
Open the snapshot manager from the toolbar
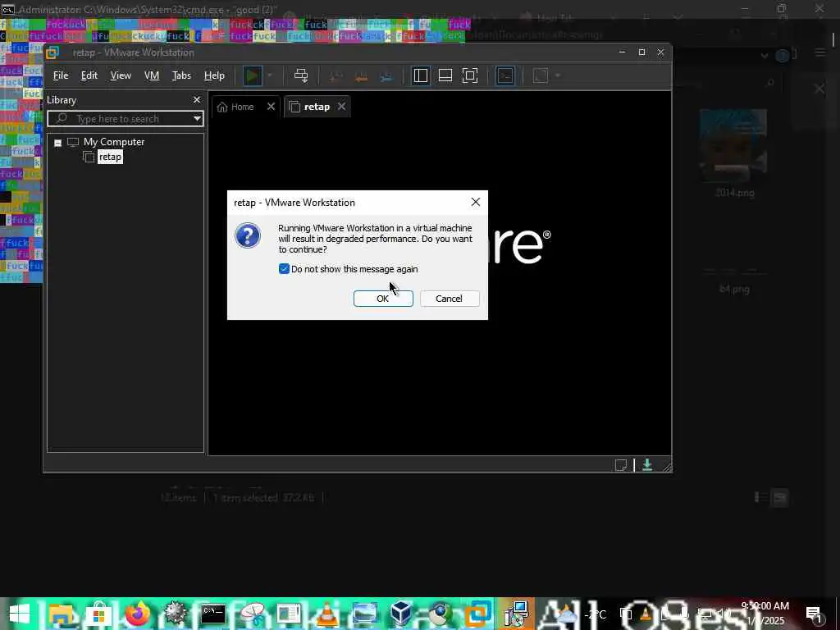pos(386,76)
